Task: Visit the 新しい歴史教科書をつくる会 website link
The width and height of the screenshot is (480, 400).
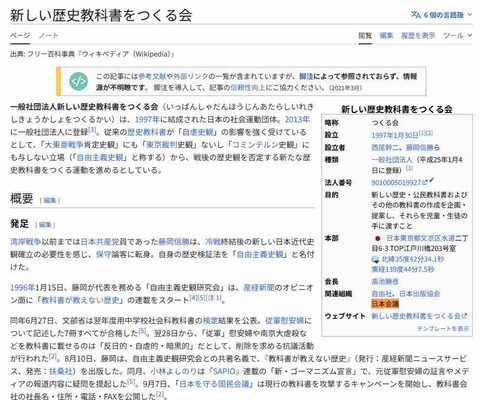Action: click(x=419, y=316)
